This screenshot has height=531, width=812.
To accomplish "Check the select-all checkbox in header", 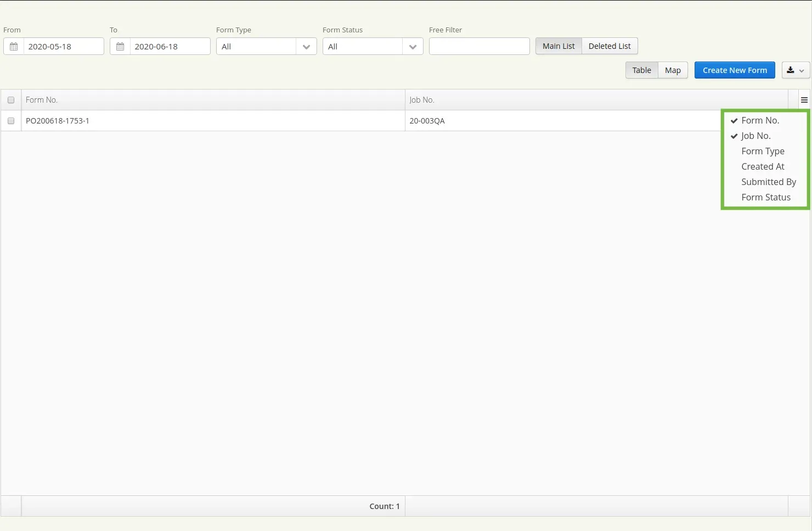I will (10, 99).
